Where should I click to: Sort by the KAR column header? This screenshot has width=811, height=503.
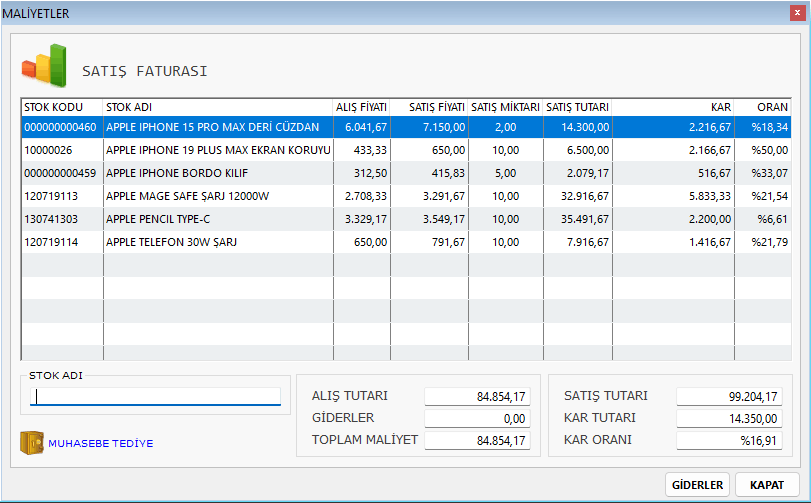tap(673, 107)
